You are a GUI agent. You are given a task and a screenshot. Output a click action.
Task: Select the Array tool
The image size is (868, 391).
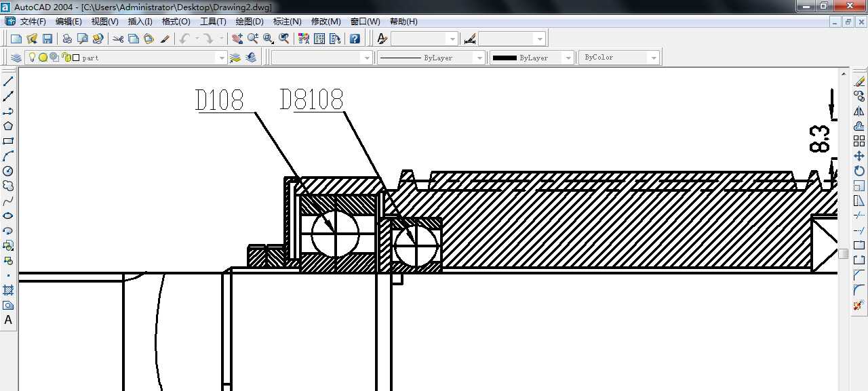click(859, 141)
